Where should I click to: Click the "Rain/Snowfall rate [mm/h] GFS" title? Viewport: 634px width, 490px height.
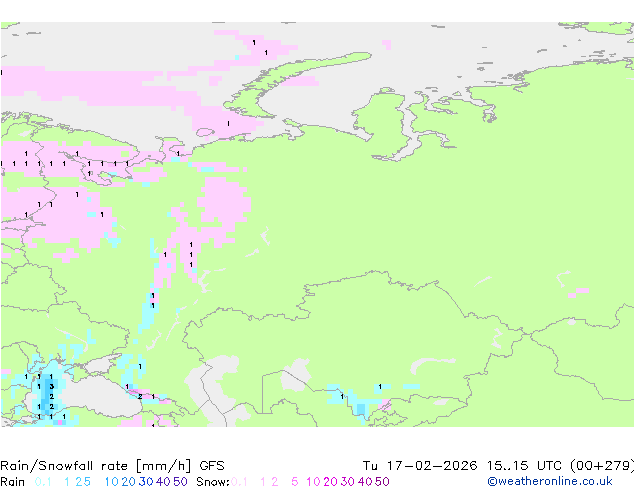click(112, 466)
